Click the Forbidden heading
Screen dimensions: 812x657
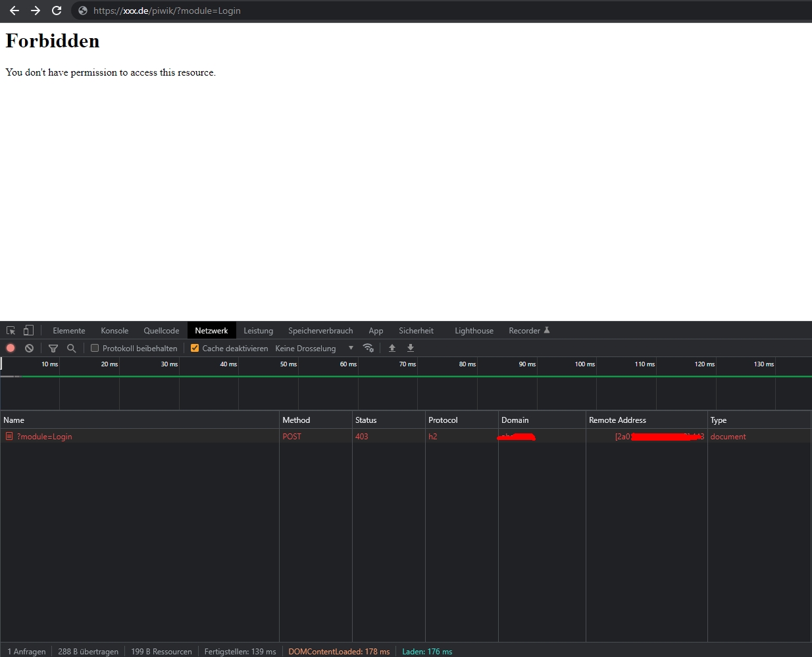coord(53,41)
